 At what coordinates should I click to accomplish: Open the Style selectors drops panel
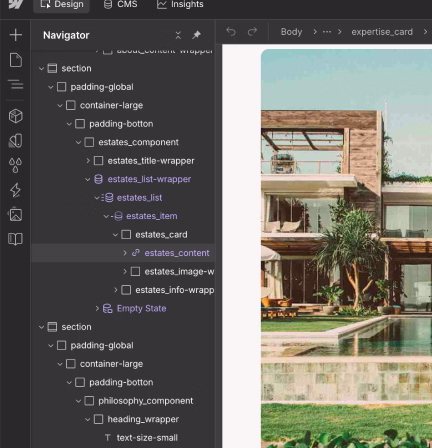[16, 165]
